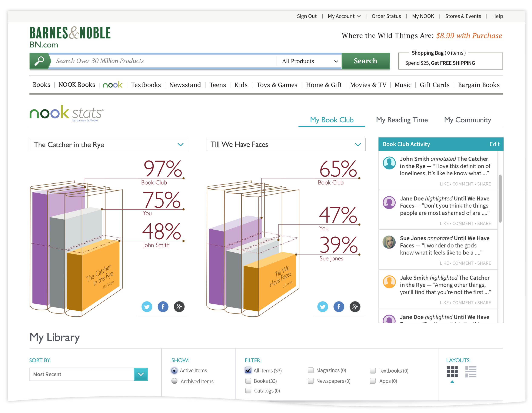Open the Books menu
Viewport: 532px width, 413px height.
point(41,85)
